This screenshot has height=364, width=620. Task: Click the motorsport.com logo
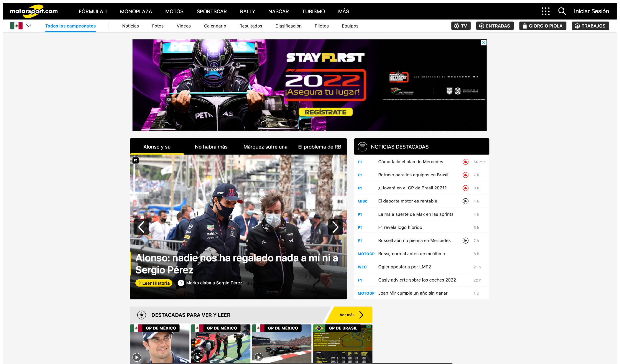pos(34,11)
